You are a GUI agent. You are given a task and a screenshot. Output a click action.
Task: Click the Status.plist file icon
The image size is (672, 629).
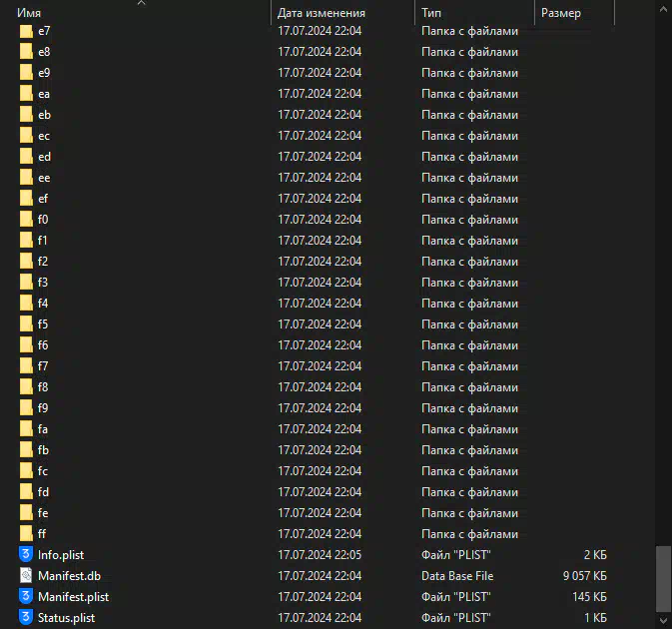[x=26, y=617]
